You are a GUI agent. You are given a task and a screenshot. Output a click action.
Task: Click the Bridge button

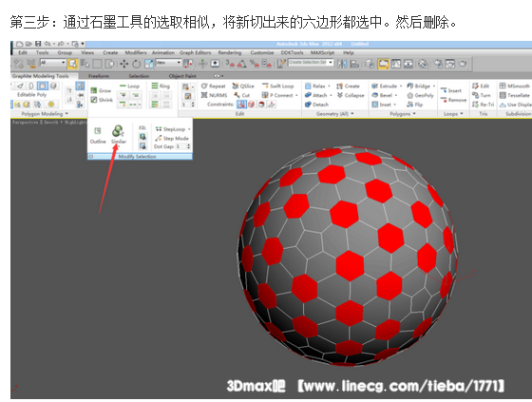(x=419, y=86)
